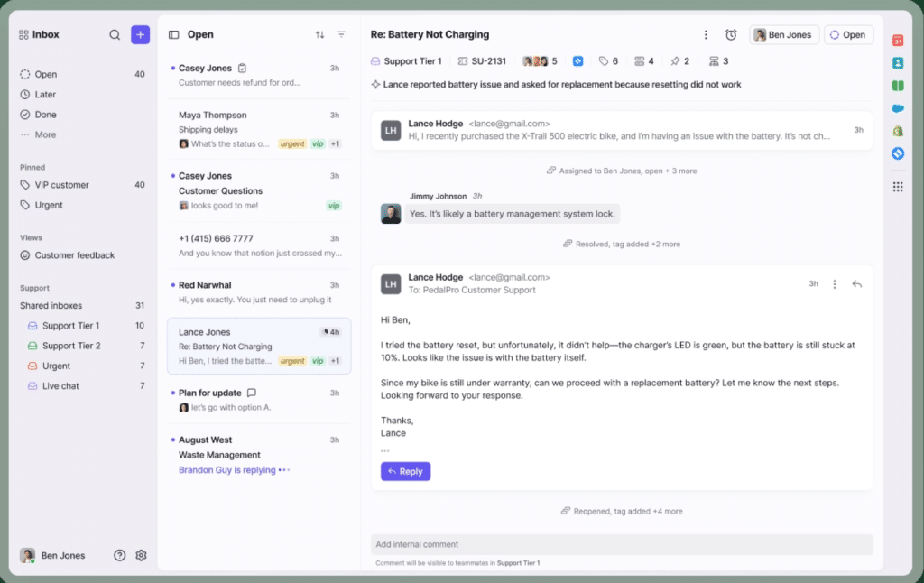Select Later in the sidebar

pyautogui.click(x=82, y=95)
